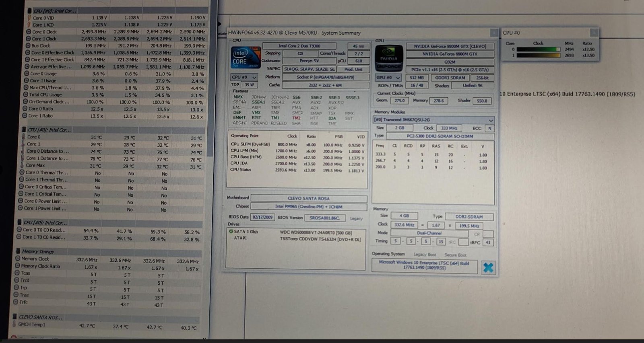Click the PC2-5300 DDR2-SDRAM SO-DIMM type field
Screen dimensions: 644x343
[x=440, y=136]
